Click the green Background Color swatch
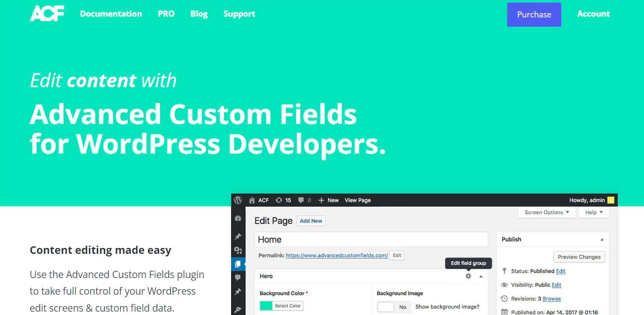The image size is (644, 315). [266, 306]
